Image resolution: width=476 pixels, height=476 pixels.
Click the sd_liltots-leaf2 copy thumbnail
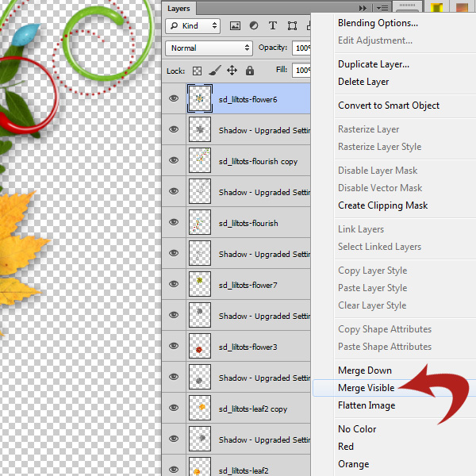[x=200, y=408]
